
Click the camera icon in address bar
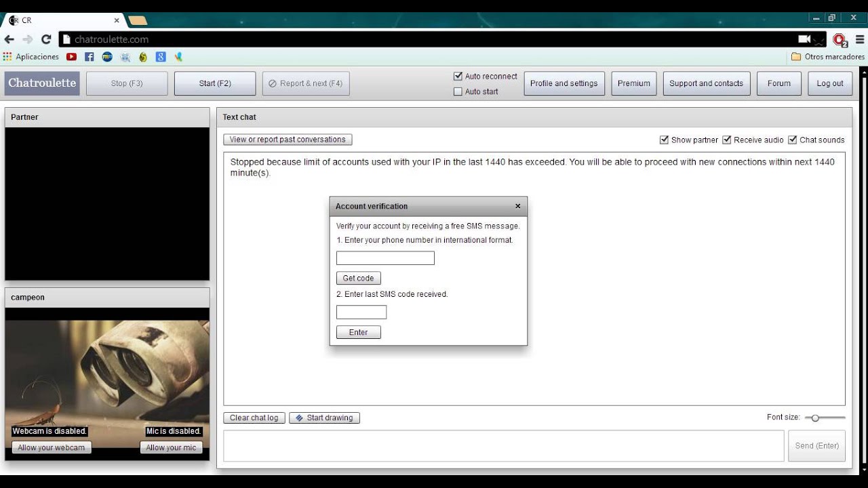pos(805,39)
